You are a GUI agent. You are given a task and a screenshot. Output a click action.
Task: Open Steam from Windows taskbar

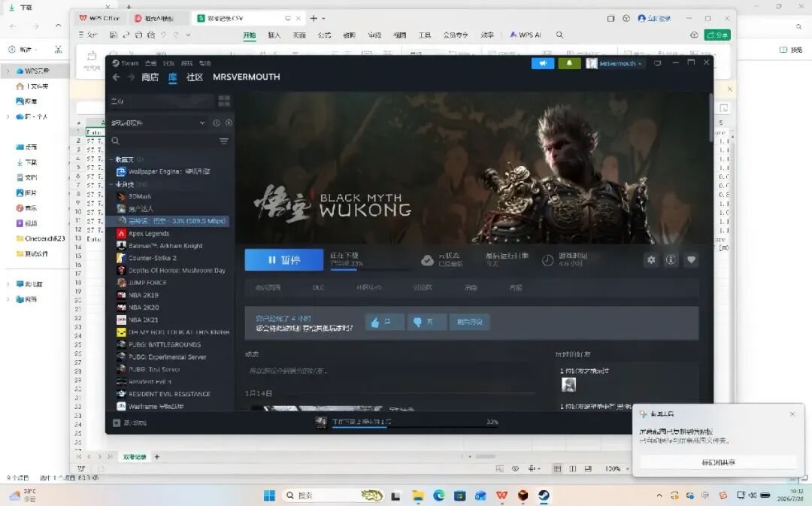click(x=544, y=495)
